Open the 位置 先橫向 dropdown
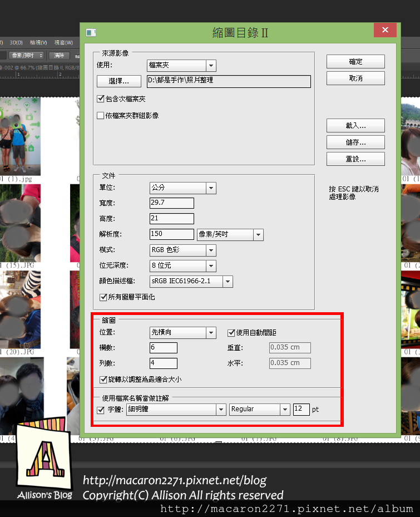This screenshot has width=420, height=517. click(x=182, y=333)
